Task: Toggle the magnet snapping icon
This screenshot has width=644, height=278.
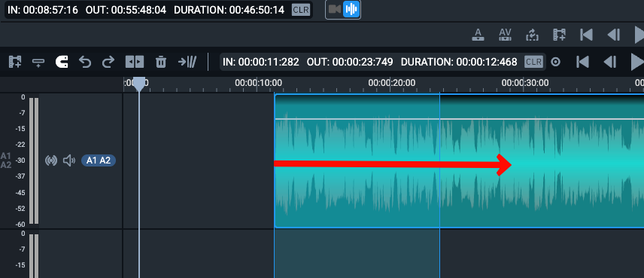Action: 62,62
